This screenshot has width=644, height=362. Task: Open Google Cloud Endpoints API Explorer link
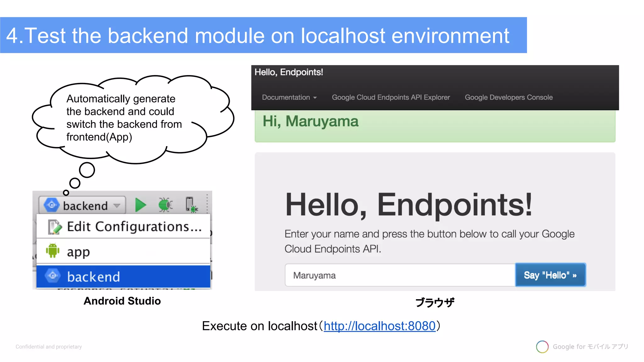coord(391,97)
